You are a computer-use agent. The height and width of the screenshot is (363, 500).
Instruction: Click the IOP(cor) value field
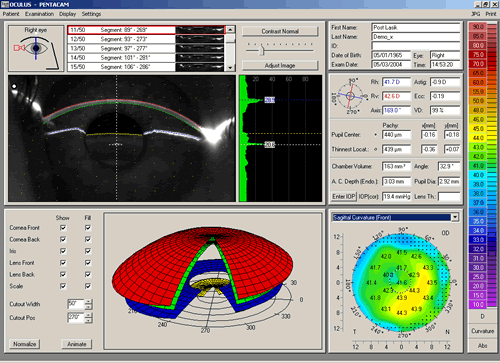coord(396,196)
